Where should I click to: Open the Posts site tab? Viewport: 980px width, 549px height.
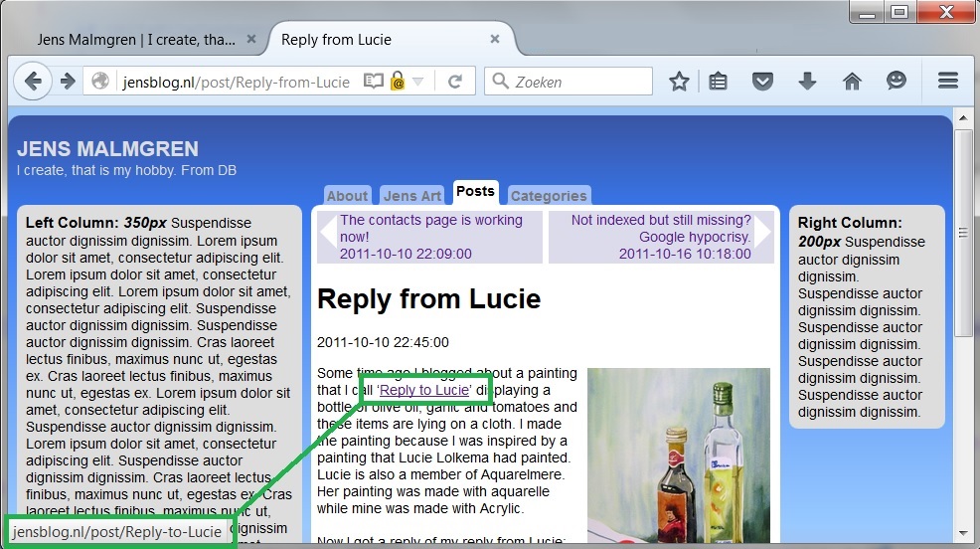(x=475, y=191)
